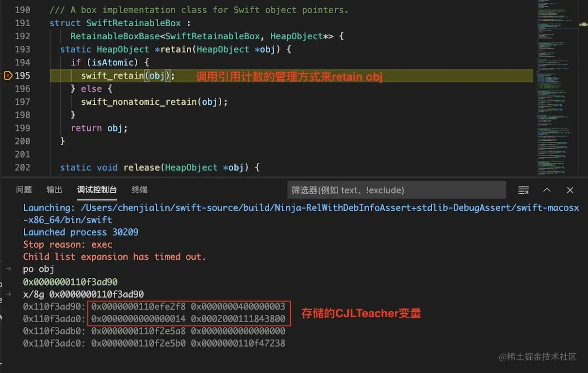Click line number 200 in the gutter
This screenshot has height=373, width=588.
22,141
